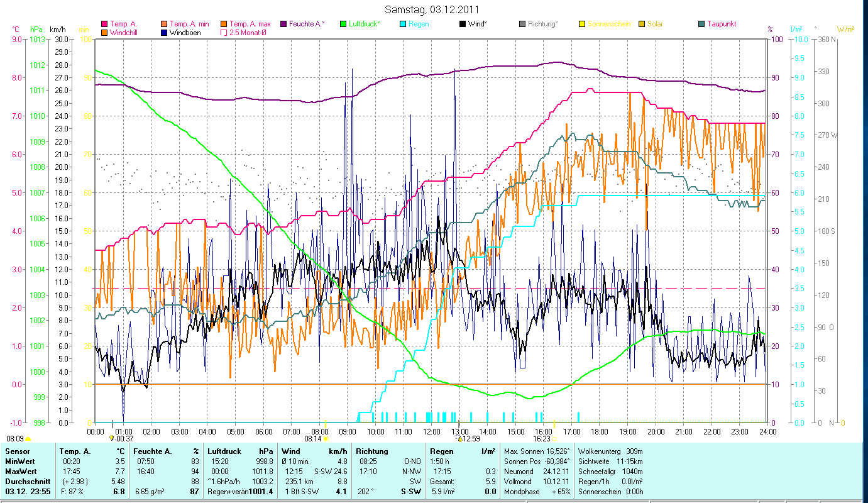Click the marker icon labeled 12:59
Viewport: 868px width, 503px height.
tap(459, 439)
